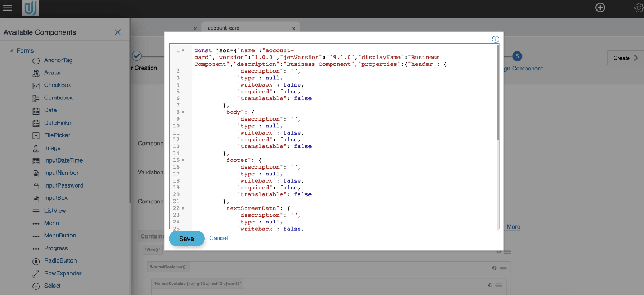Select the AnchorTag component icon

(36, 60)
